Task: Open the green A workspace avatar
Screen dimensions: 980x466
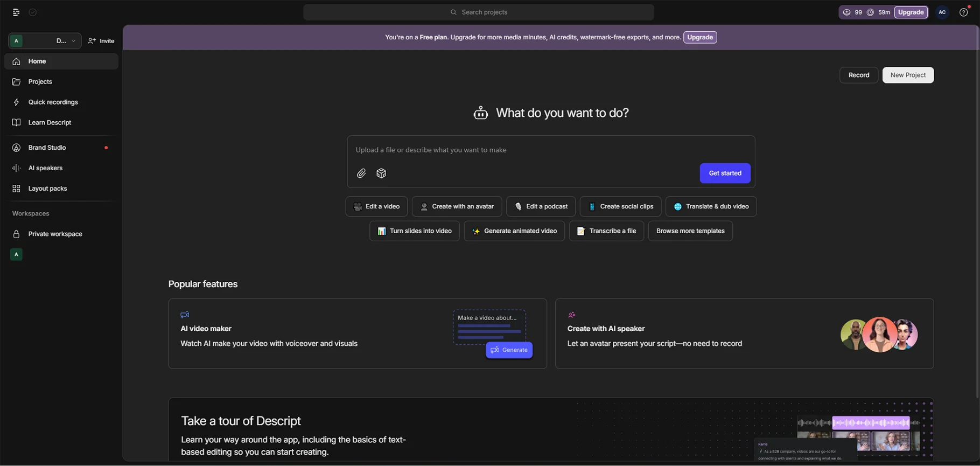Action: [x=16, y=255]
